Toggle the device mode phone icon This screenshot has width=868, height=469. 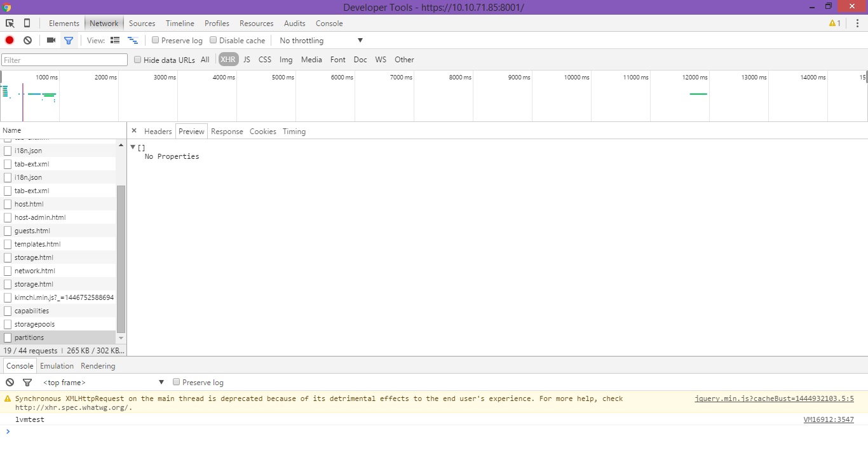pos(27,24)
